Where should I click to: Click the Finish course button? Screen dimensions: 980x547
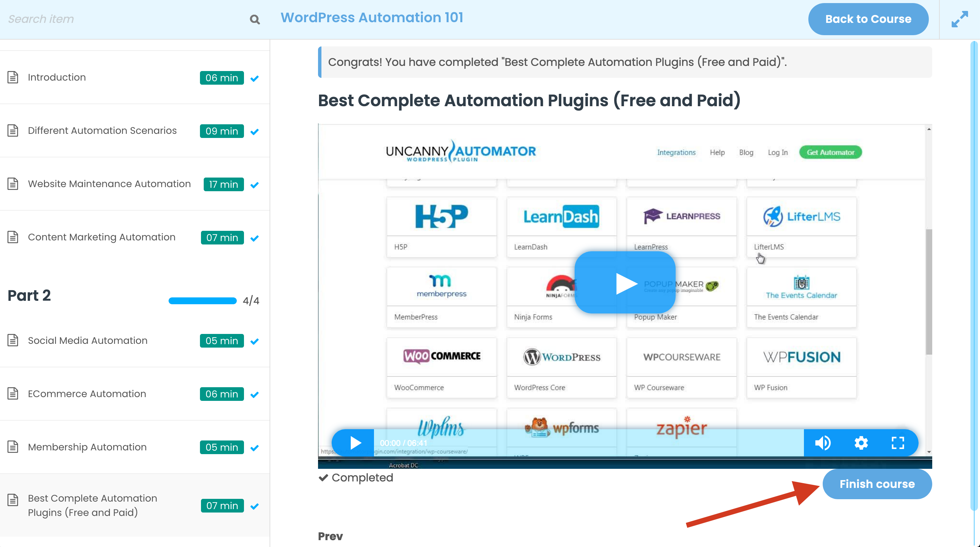877,484
